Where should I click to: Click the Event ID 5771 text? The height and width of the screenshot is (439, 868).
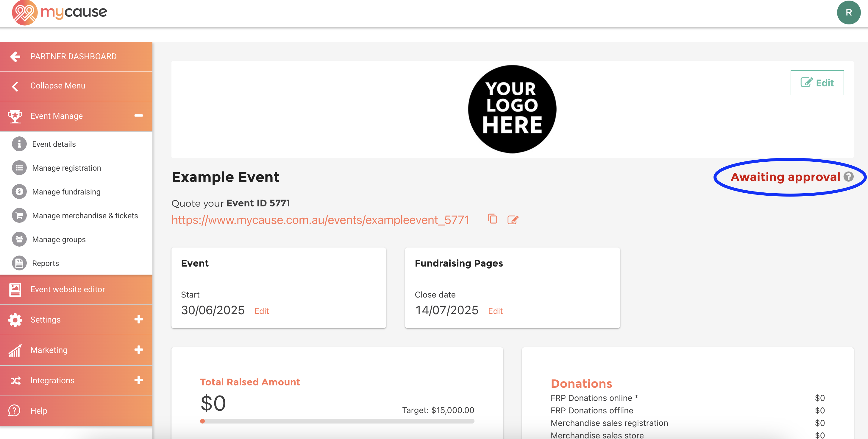coord(258,203)
